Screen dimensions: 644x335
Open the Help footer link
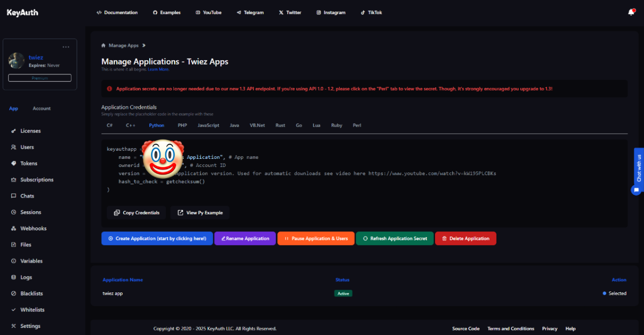point(570,329)
